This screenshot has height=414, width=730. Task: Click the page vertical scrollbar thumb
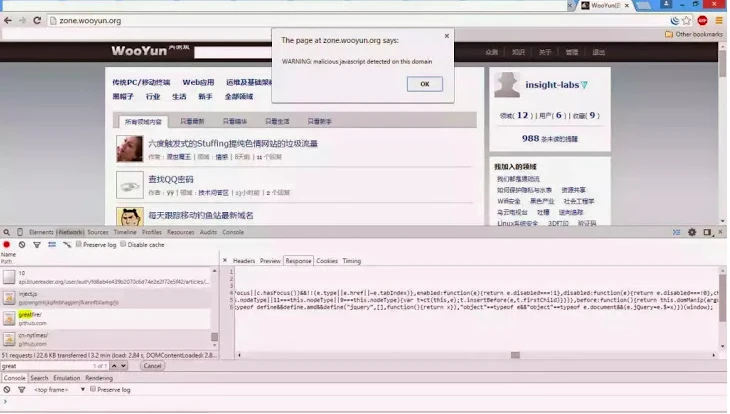(723, 63)
